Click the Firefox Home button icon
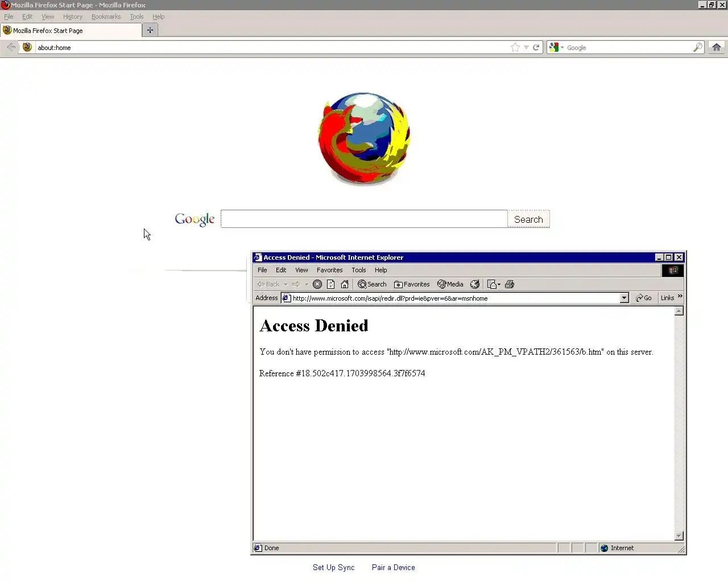Viewport: 728px width, 582px height. coord(717,47)
